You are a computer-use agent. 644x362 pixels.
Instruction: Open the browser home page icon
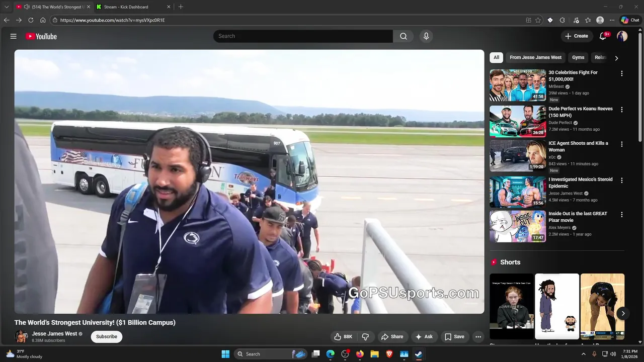43,20
